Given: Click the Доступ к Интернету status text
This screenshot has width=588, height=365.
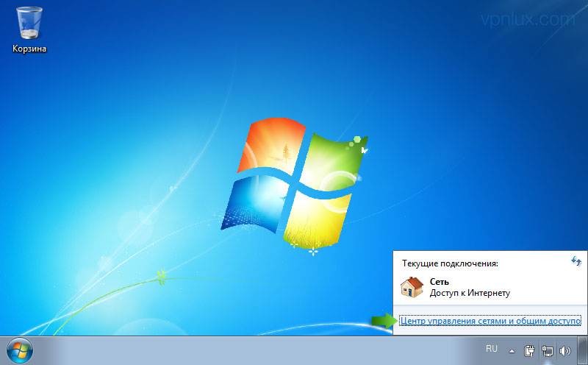Looking at the screenshot, I should click(470, 293).
